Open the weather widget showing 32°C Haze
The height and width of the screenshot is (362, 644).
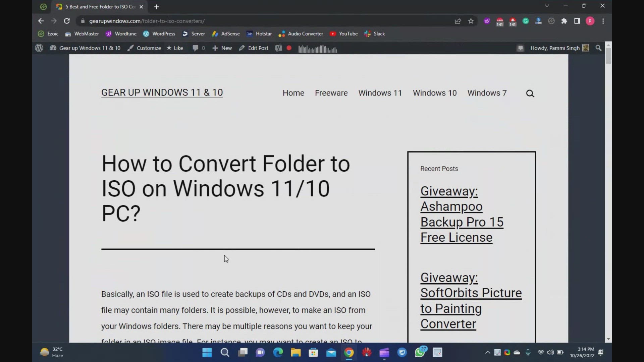(x=52, y=352)
